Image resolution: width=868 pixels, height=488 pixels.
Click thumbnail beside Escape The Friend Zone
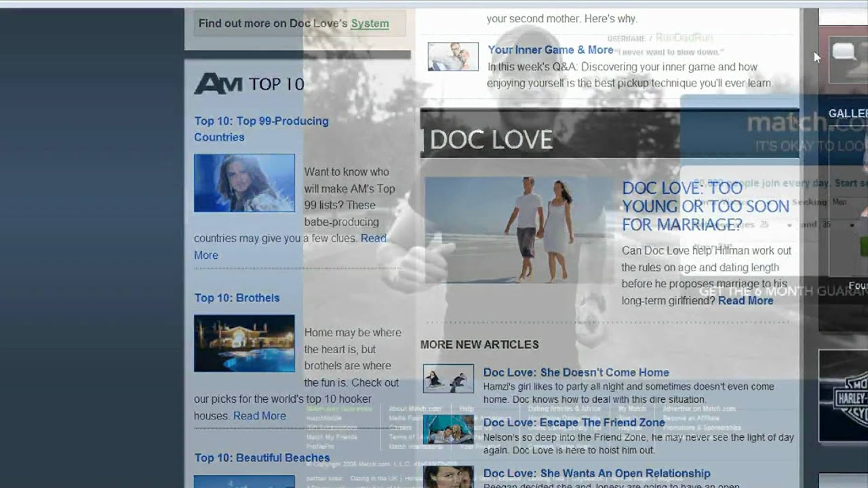448,430
